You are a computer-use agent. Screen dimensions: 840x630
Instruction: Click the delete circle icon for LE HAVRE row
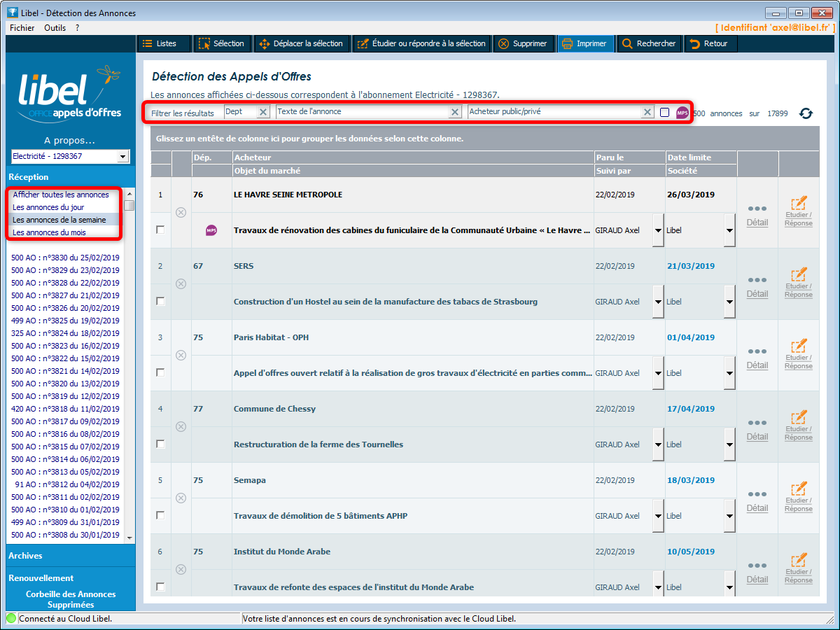click(181, 212)
